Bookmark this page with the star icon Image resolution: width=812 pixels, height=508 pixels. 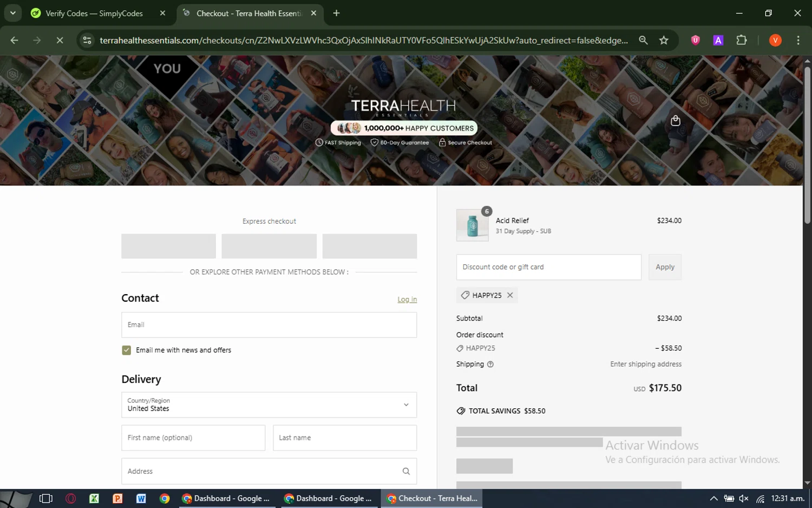pos(664,40)
